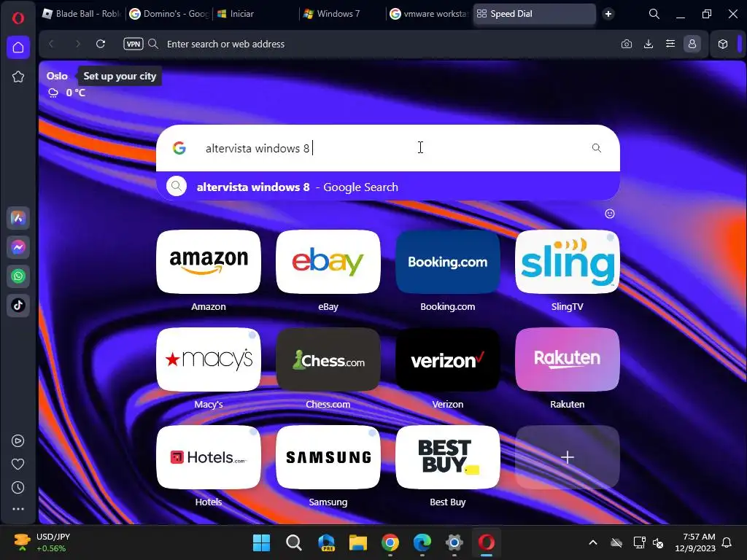Click the smiley feedback icon
The height and width of the screenshot is (560, 747).
(x=610, y=214)
